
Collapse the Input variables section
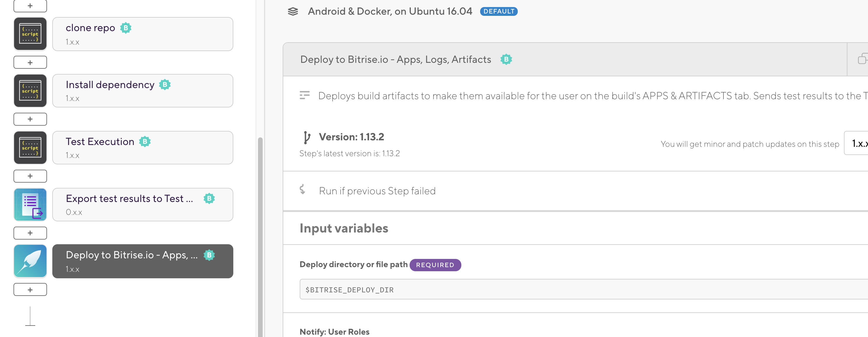point(344,228)
